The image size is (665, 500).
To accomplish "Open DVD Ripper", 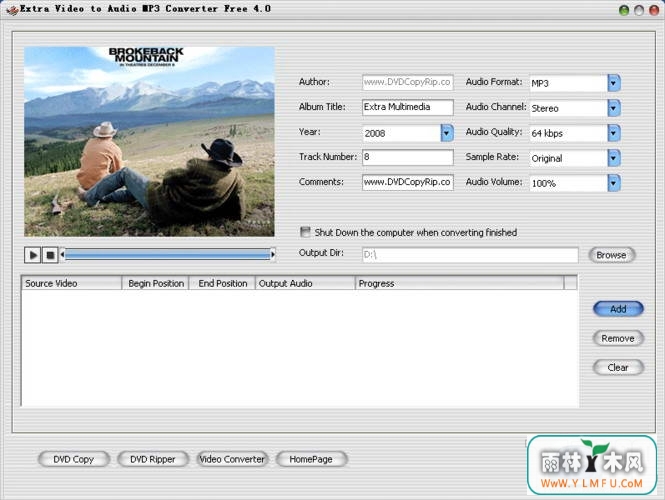I will click(x=153, y=459).
